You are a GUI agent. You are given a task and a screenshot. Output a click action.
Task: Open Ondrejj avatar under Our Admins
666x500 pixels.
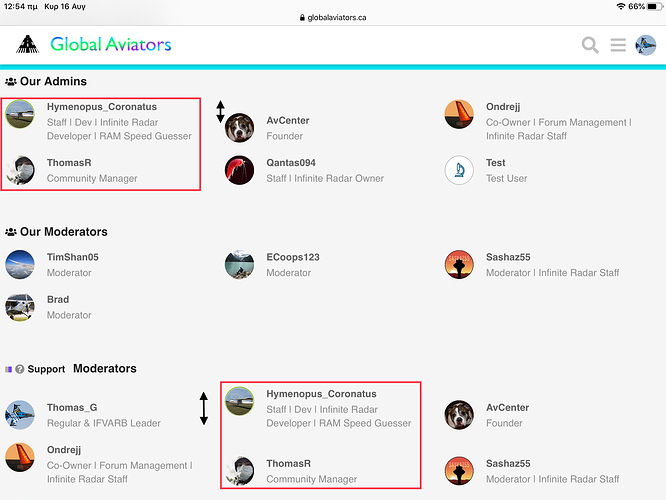coord(459,114)
